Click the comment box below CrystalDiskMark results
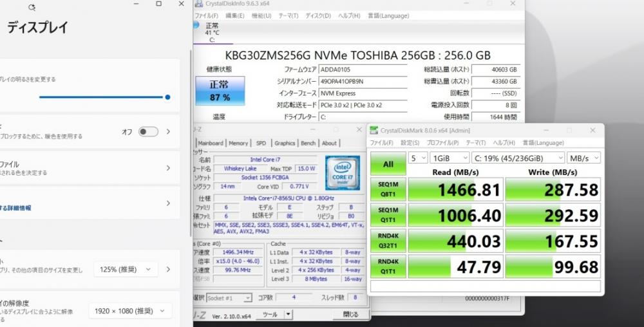Viewport: 644px width, 327px height. click(486, 286)
